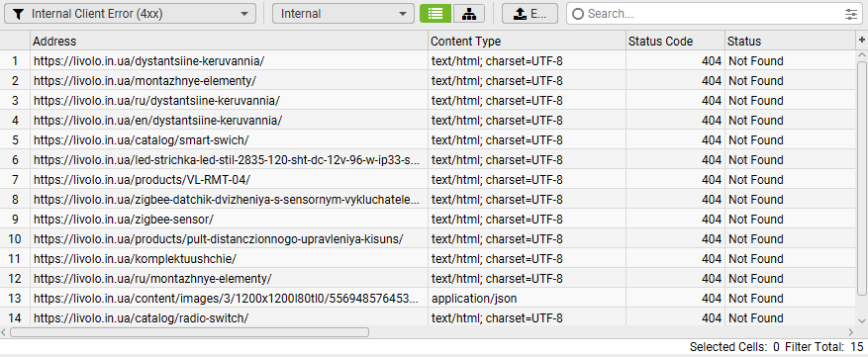Select row number 13 header
The height and width of the screenshot is (357, 868).
pyautogui.click(x=15, y=299)
